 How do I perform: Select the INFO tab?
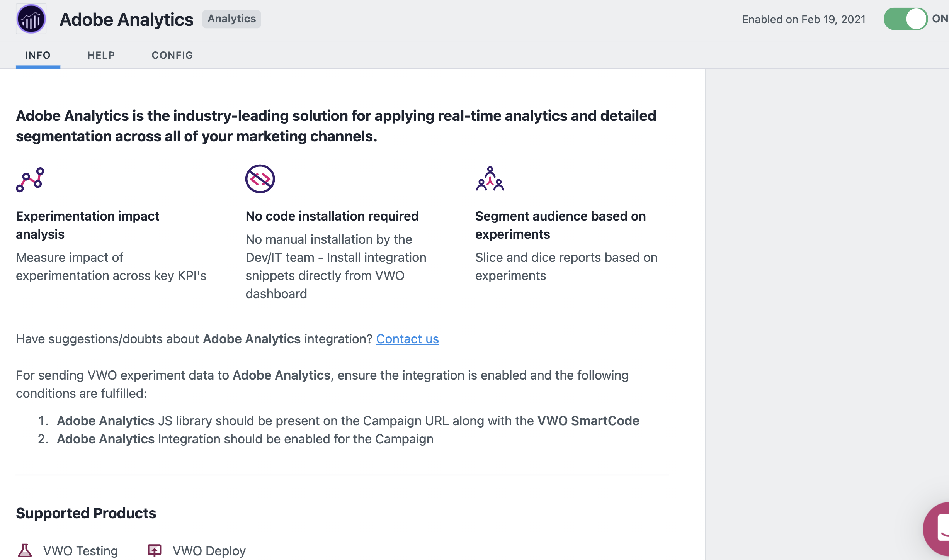pos(37,55)
